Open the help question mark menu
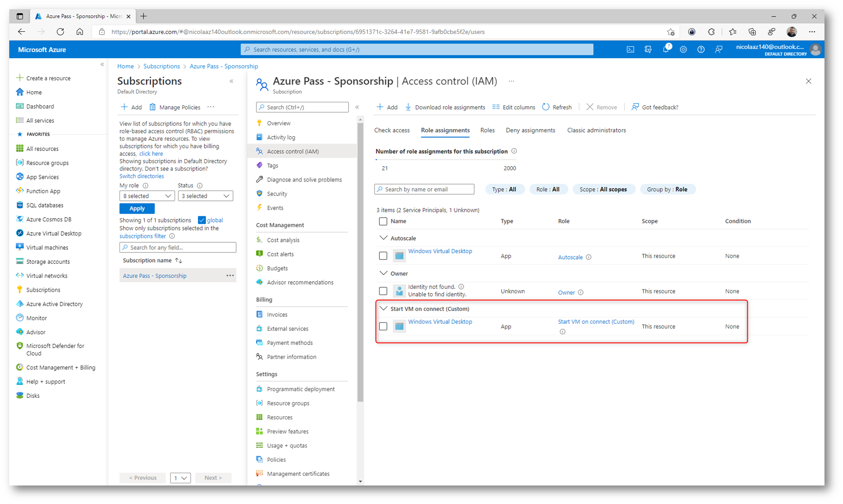Viewport: 843px width, 504px height. tap(701, 49)
